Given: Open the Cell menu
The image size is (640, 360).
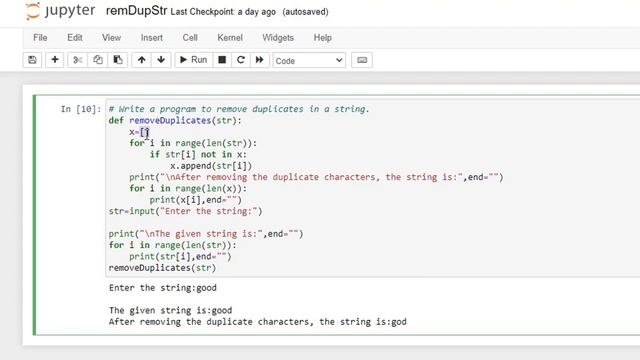Looking at the screenshot, I should point(190,38).
